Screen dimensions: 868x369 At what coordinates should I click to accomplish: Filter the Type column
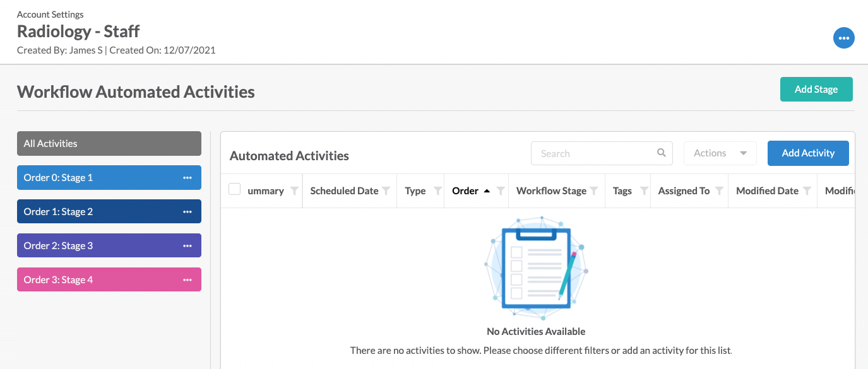pyautogui.click(x=437, y=191)
